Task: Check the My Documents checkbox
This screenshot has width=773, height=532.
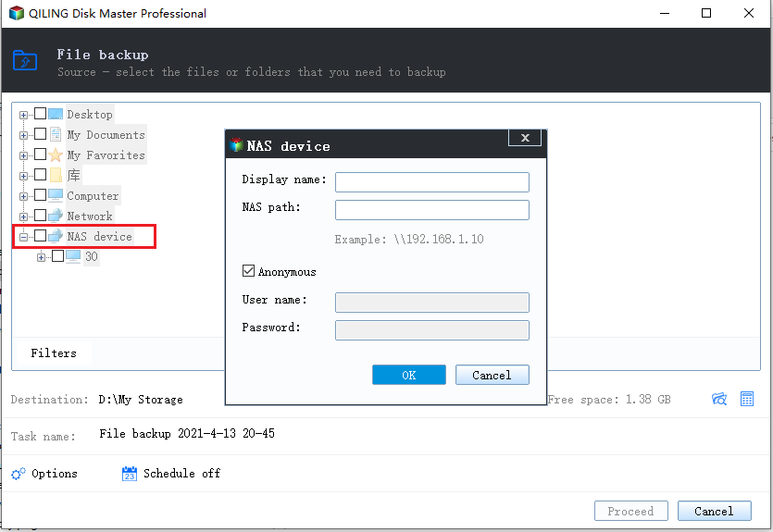Action: [41, 134]
